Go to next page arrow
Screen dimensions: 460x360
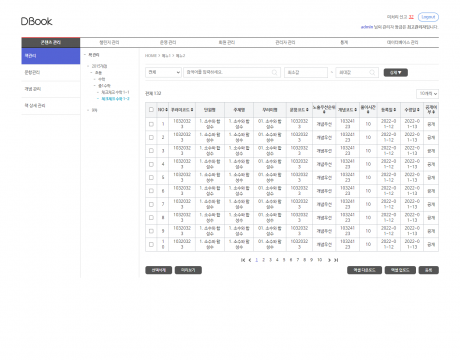click(x=329, y=260)
